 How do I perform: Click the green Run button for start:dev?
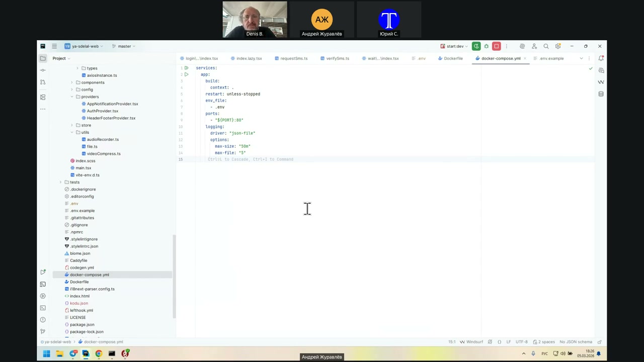[476, 46]
